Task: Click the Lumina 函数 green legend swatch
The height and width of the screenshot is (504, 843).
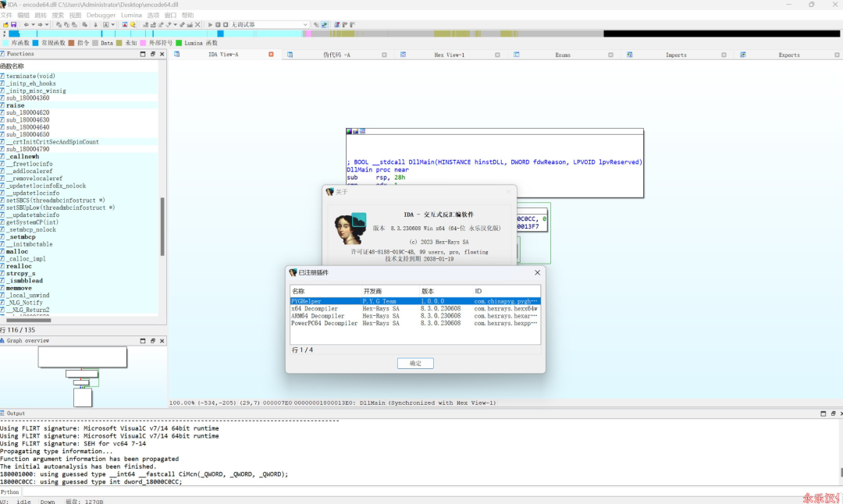Action: [179, 43]
